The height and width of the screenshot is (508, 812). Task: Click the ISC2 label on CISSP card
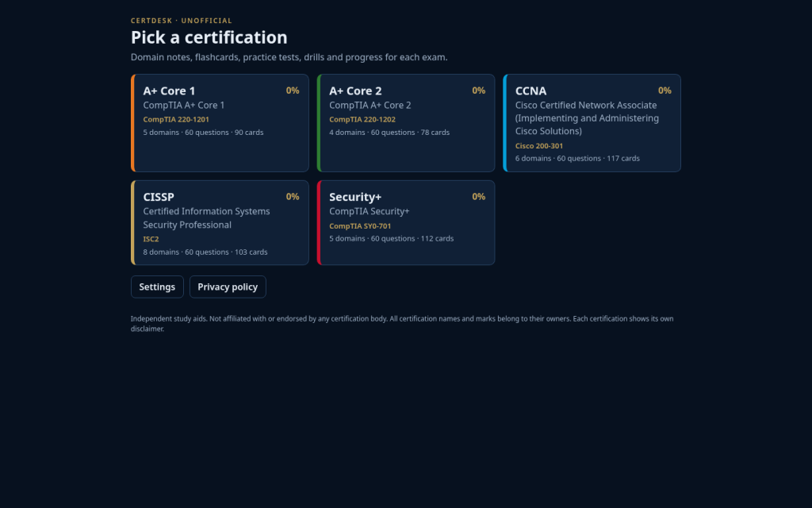click(151, 239)
